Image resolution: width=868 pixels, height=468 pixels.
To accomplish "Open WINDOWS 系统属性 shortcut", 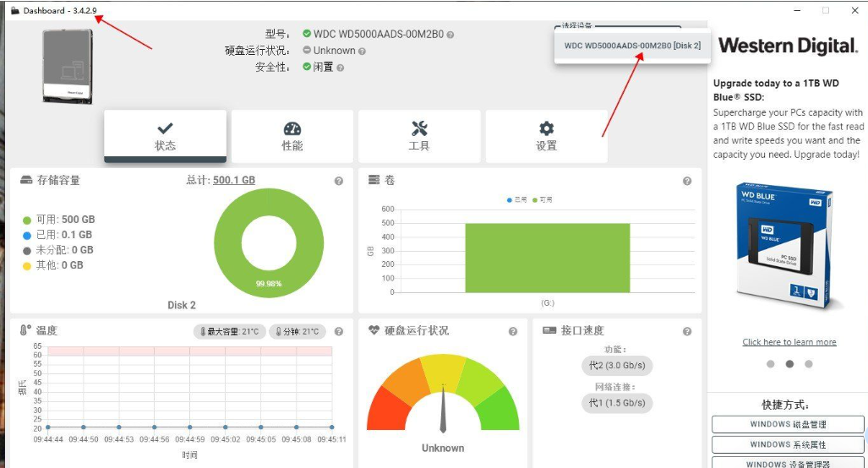I will pyautogui.click(x=788, y=444).
